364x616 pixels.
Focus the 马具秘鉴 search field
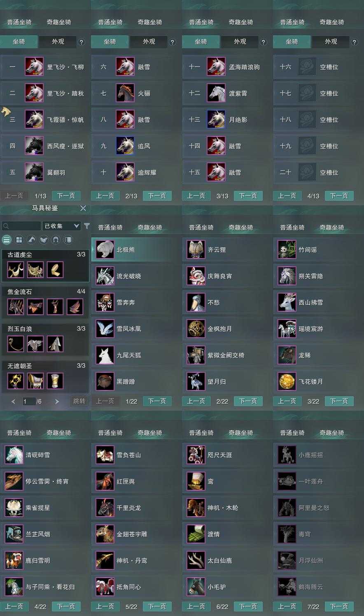point(21,226)
